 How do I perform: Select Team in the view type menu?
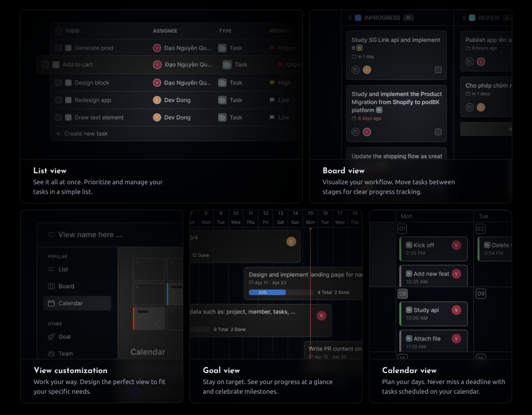click(x=77, y=353)
